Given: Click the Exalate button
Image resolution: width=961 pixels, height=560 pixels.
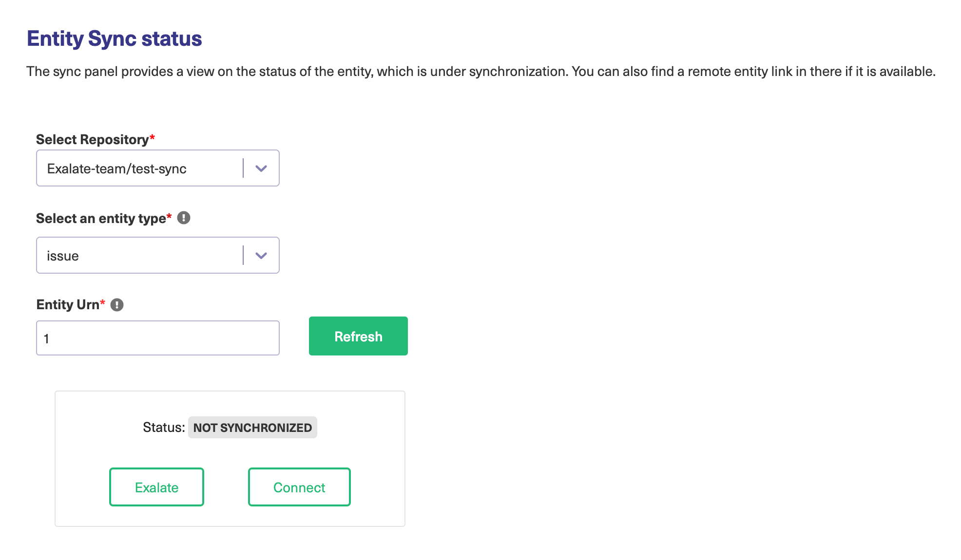Looking at the screenshot, I should [156, 487].
